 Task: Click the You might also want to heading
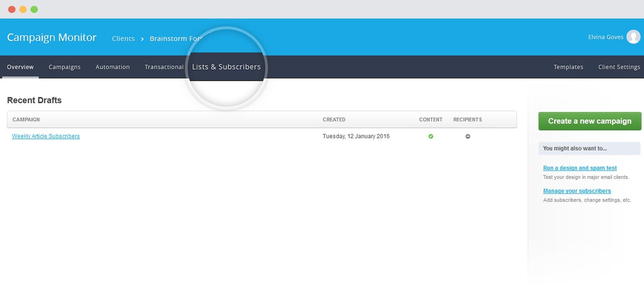575,148
